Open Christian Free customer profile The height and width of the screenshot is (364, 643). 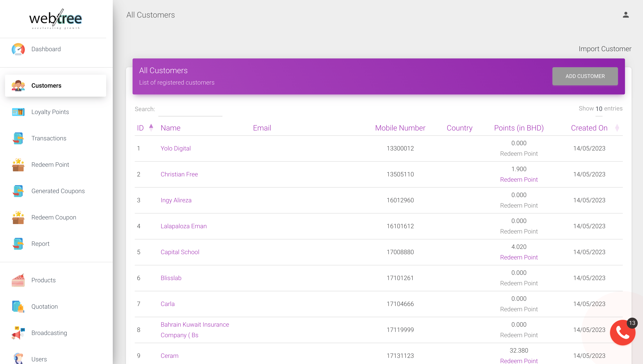pos(179,174)
